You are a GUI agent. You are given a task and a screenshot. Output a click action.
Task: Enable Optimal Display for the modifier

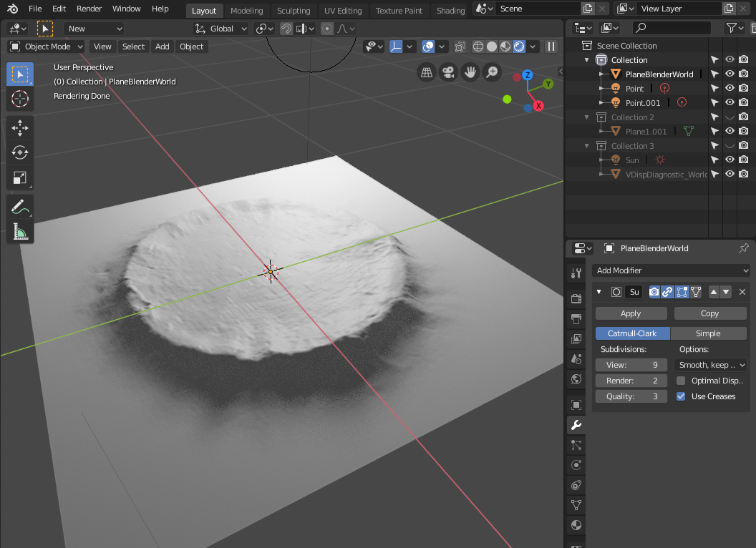679,380
